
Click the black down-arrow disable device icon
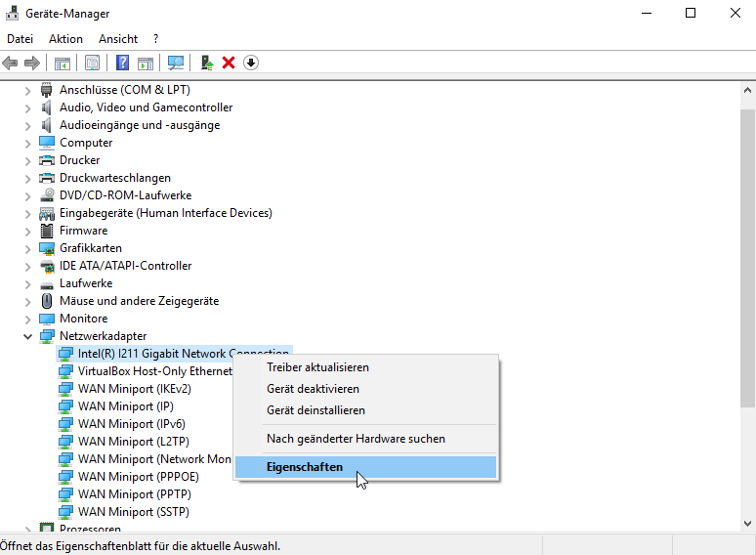coord(251,63)
